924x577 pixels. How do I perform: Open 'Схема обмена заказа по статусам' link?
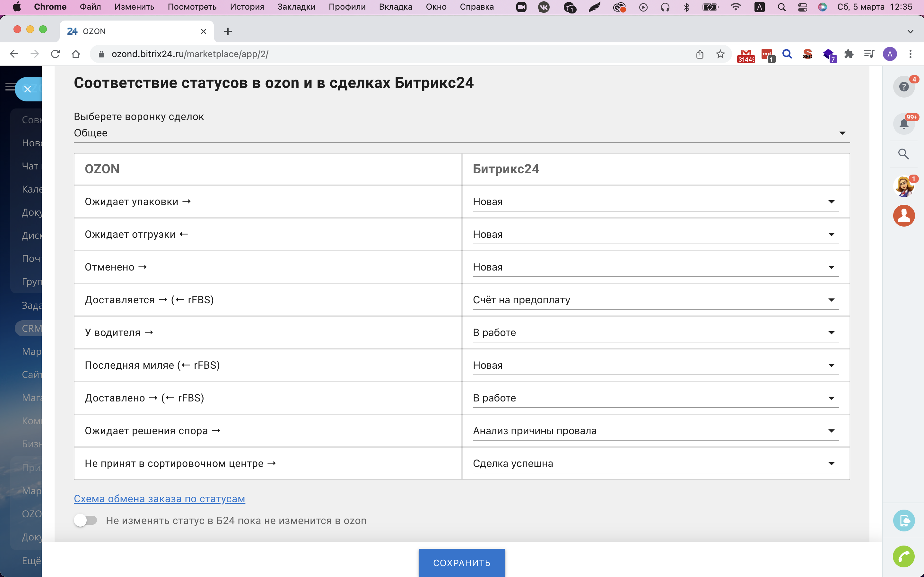tap(159, 499)
